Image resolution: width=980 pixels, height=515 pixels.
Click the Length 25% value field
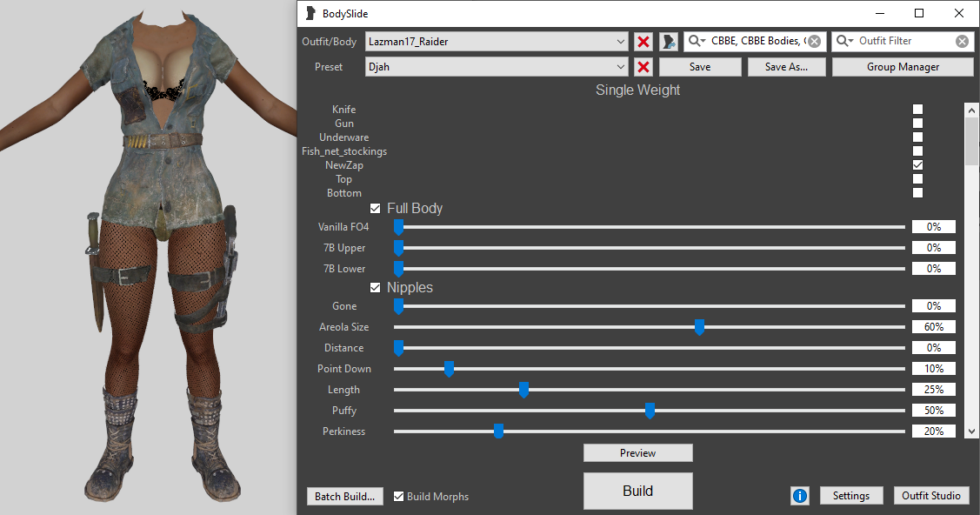coord(934,390)
